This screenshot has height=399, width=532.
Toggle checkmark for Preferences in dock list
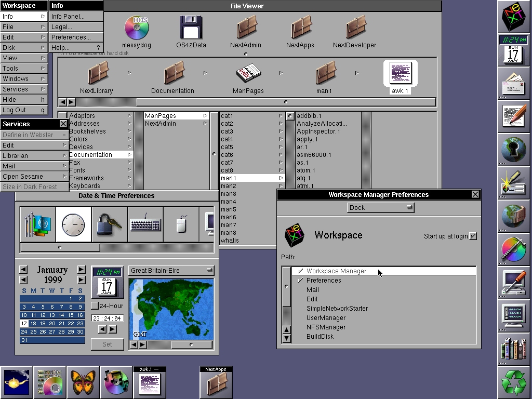point(301,281)
